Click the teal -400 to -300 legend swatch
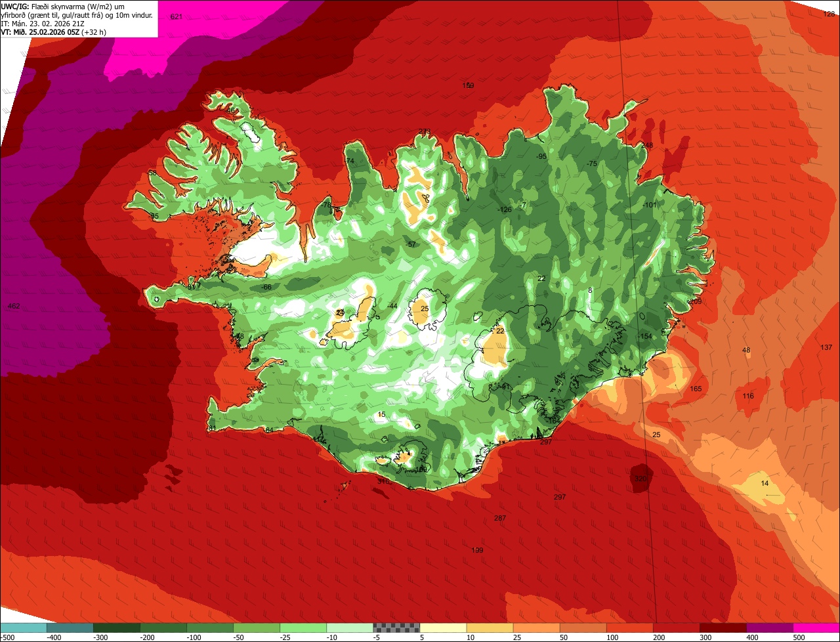The height and width of the screenshot is (642, 840). click(70, 628)
